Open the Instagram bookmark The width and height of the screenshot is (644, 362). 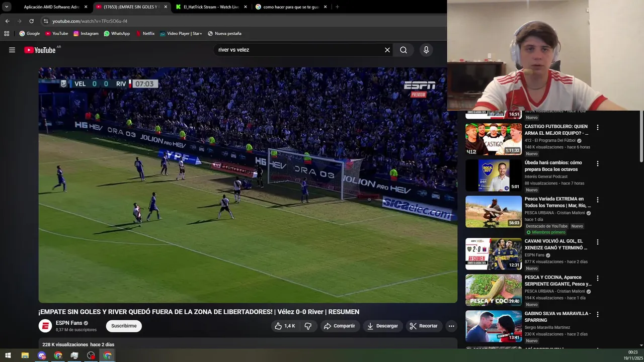pos(86,34)
